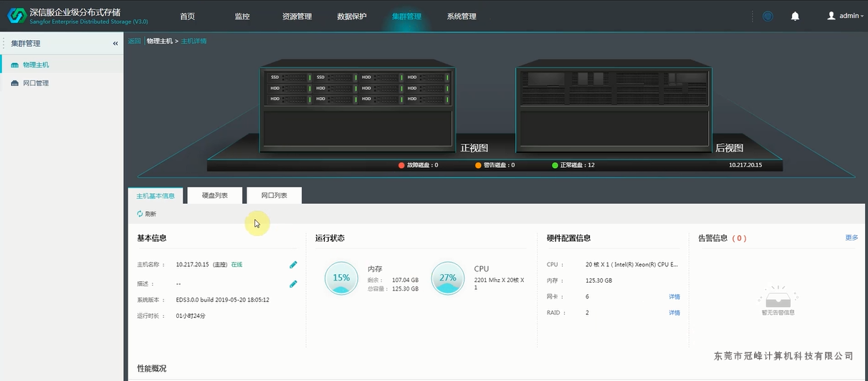The width and height of the screenshot is (868, 381).
Task: Click the 基本信息 heading
Action: click(x=151, y=238)
